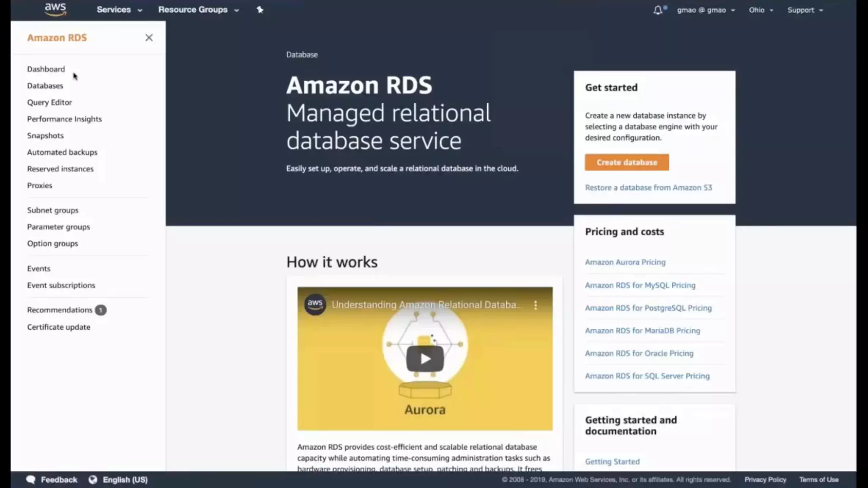Play the Understanding Amazon RDS video
The width and height of the screenshot is (868, 488).
(x=425, y=359)
